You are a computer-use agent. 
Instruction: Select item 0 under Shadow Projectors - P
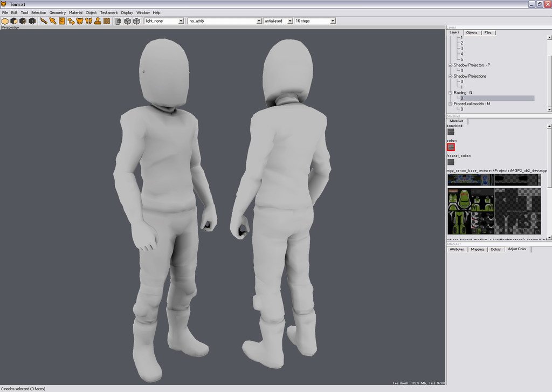click(462, 71)
